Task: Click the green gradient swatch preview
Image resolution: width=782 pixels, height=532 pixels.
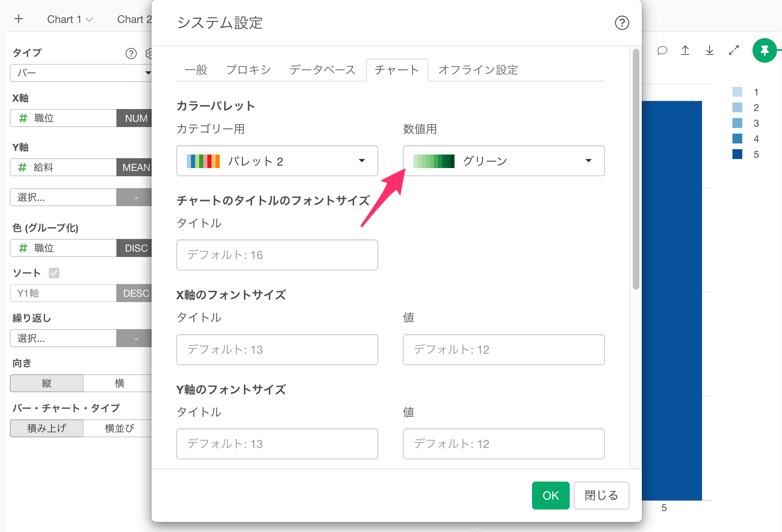Action: (434, 161)
